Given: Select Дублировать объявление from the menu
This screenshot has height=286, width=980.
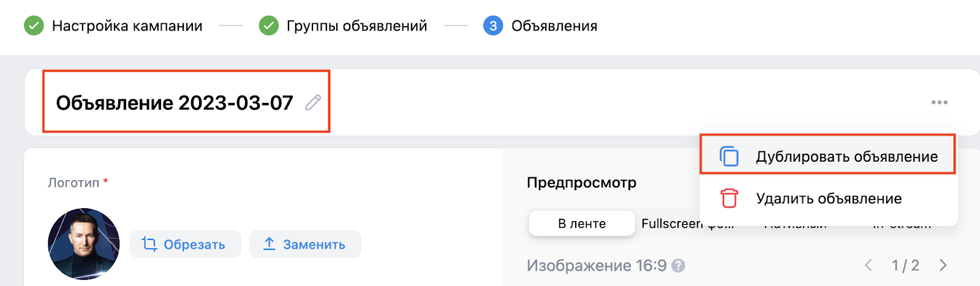Looking at the screenshot, I should pyautogui.click(x=846, y=157).
